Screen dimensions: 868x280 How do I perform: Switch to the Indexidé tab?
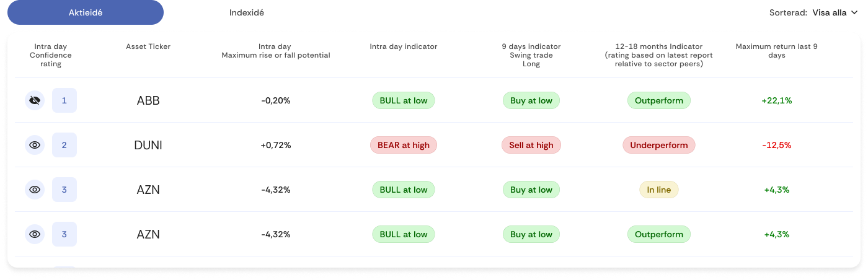click(247, 12)
